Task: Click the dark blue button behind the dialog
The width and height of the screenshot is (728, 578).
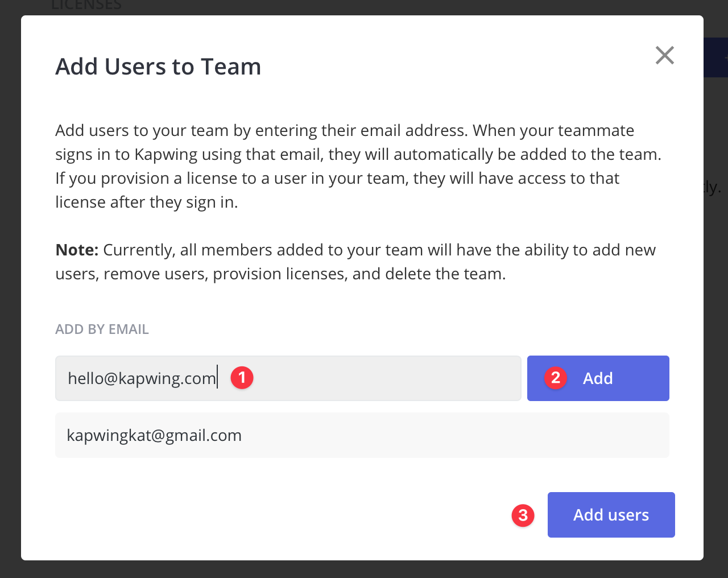Action: pyautogui.click(x=715, y=57)
